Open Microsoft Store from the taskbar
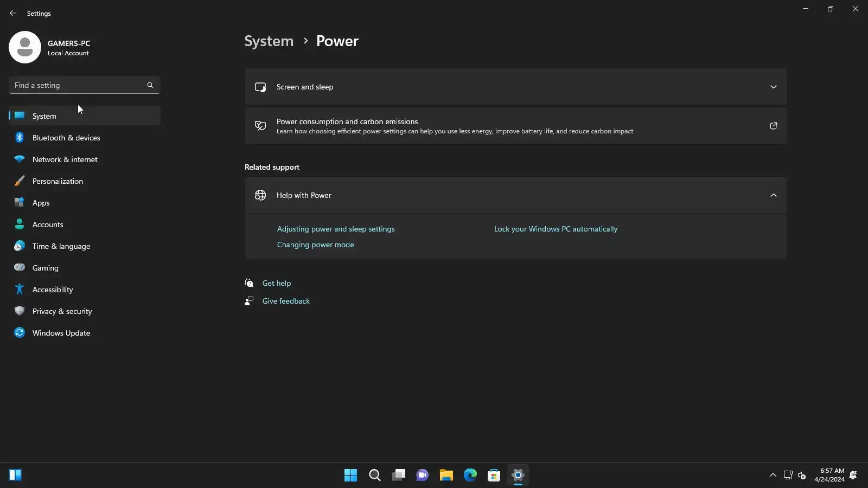The image size is (868, 488). tap(494, 475)
